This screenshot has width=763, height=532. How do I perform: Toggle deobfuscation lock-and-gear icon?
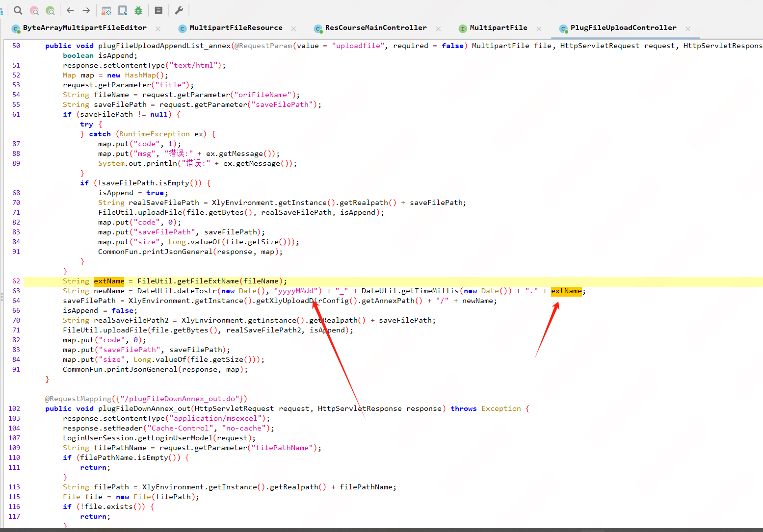(106, 10)
